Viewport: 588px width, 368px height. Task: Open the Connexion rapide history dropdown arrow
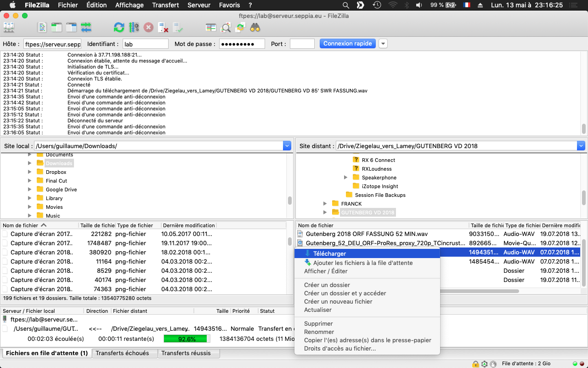pyautogui.click(x=383, y=44)
